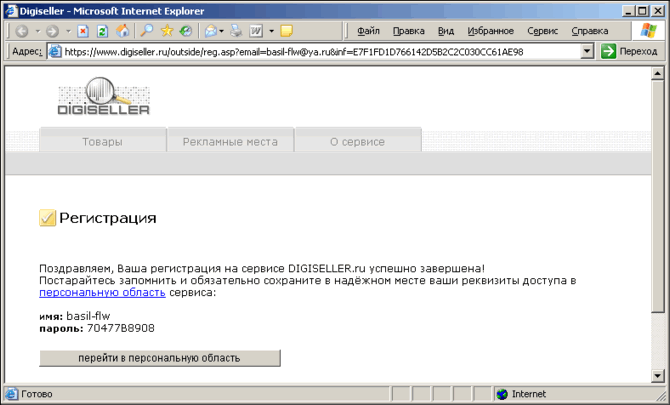670x405 pixels.
Task: Click the vertical scrollbar thumb
Action: coord(658,197)
